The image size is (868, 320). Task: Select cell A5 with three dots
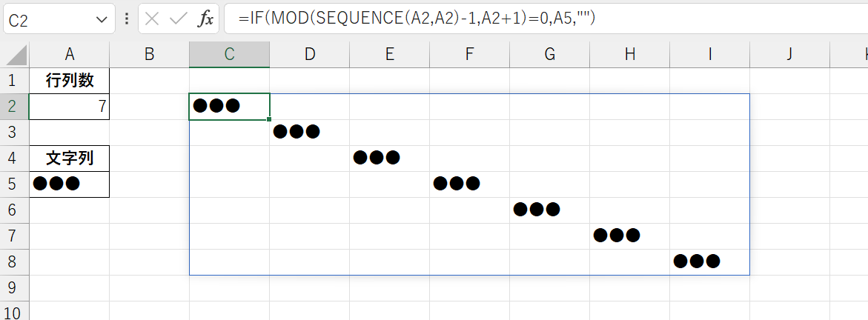pos(69,184)
